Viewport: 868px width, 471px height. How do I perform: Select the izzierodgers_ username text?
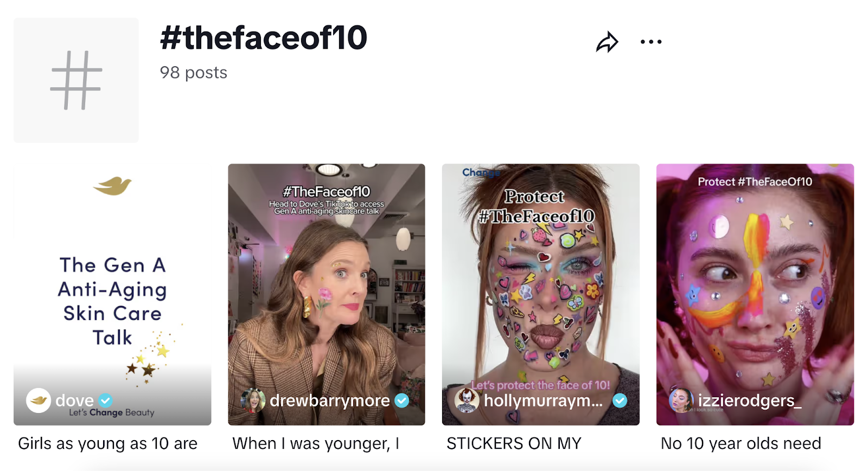click(751, 402)
